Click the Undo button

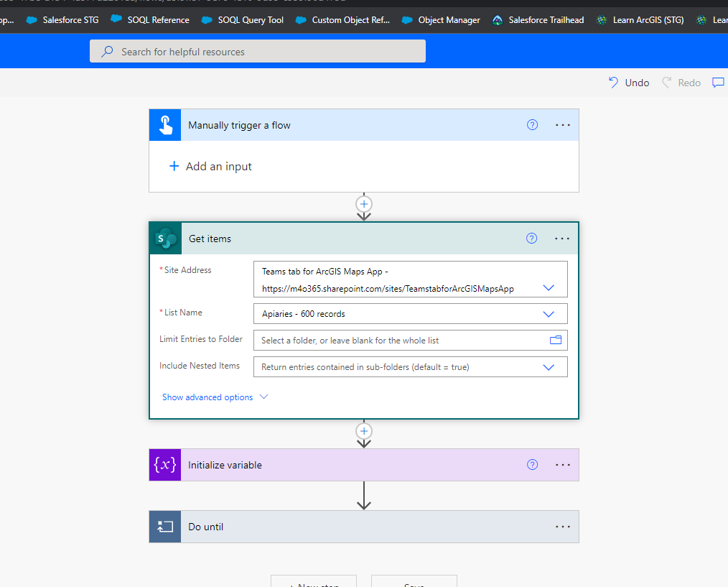(x=629, y=83)
